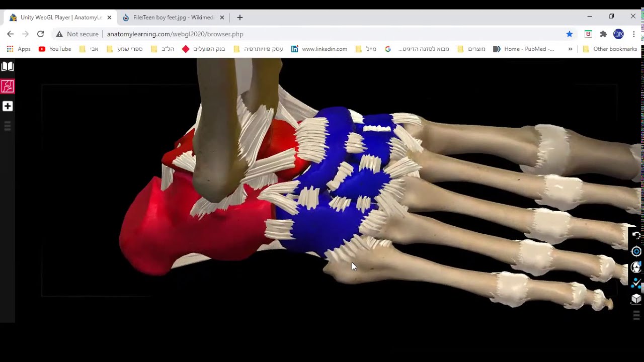Viewport: 644px width, 362px height.
Task: Click the blue dots checkmark selection icon
Action: point(636,283)
